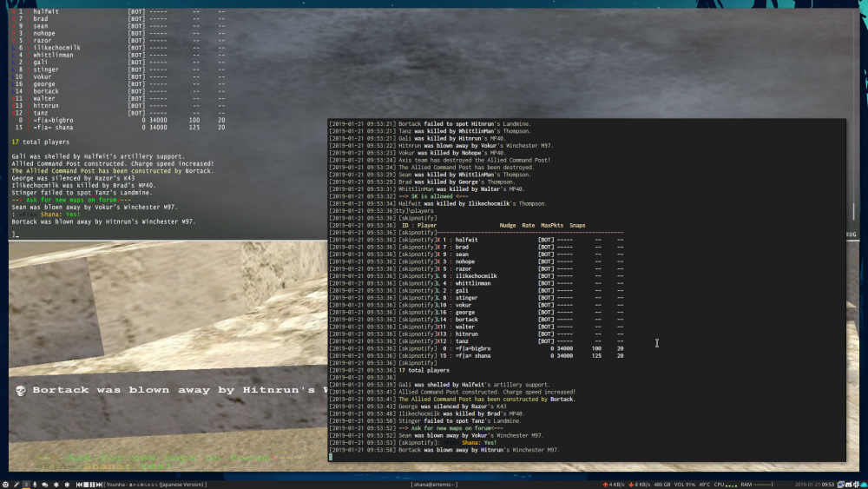Click the "tty]\players" command line in terminal
Viewport: 868px width, 489px height.
(x=415, y=211)
